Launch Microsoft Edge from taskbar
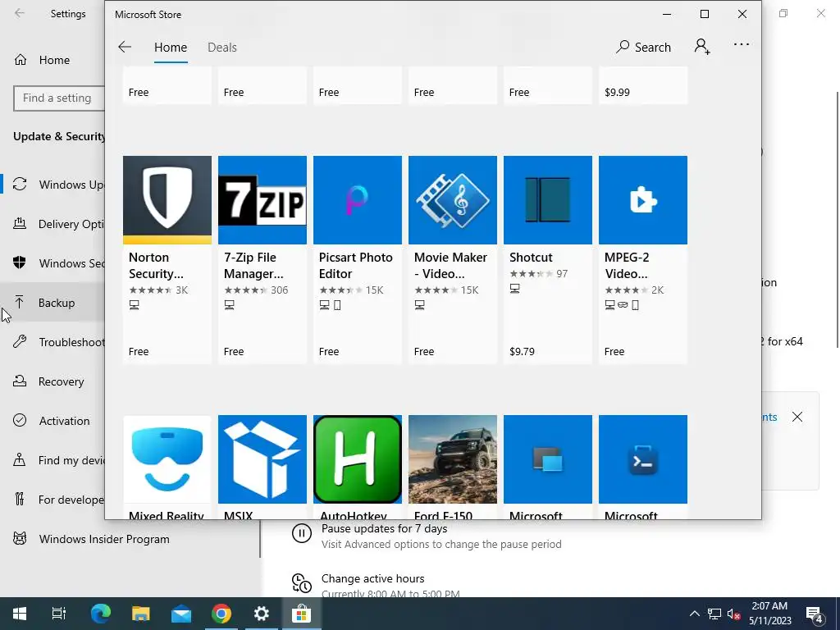840x630 pixels. pyautogui.click(x=101, y=614)
